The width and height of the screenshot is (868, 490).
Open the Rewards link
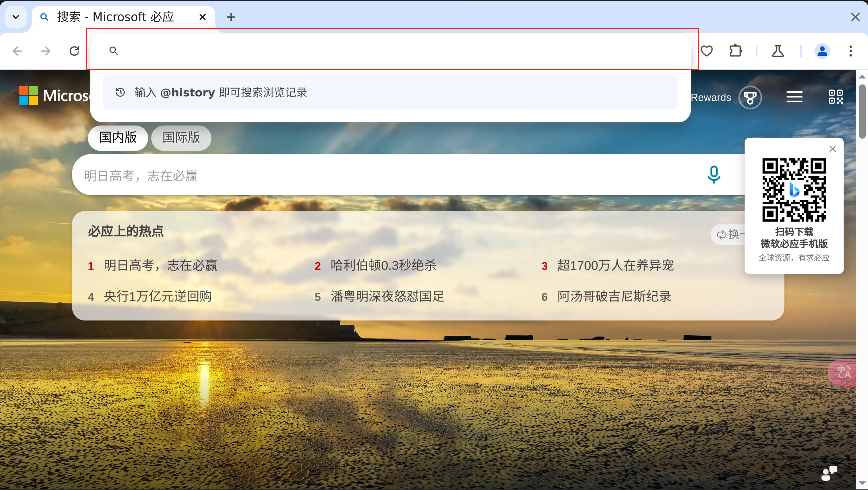[x=711, y=97]
